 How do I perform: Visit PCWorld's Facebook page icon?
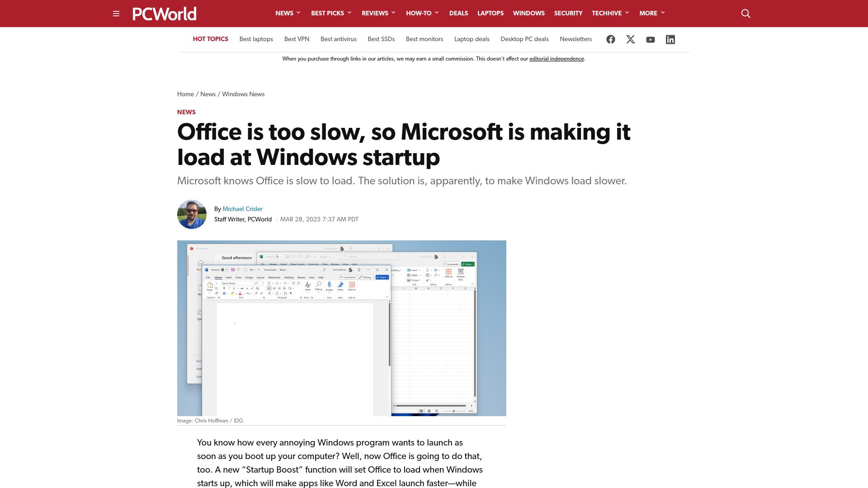(x=611, y=39)
